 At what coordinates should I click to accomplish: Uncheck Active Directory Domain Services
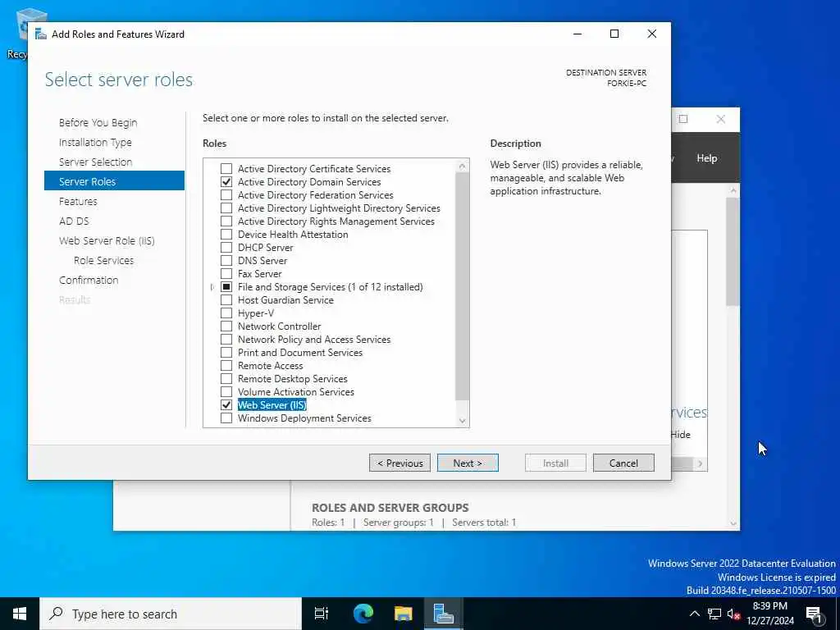226,181
